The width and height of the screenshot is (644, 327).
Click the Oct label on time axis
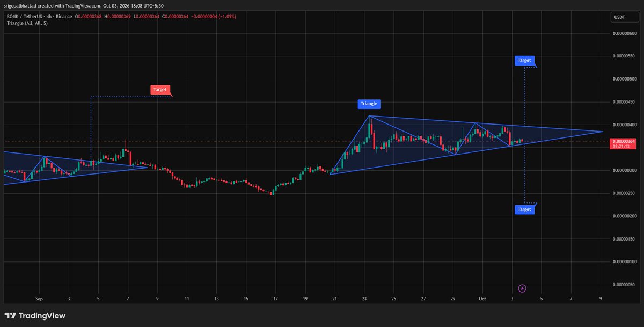[x=482, y=298]
